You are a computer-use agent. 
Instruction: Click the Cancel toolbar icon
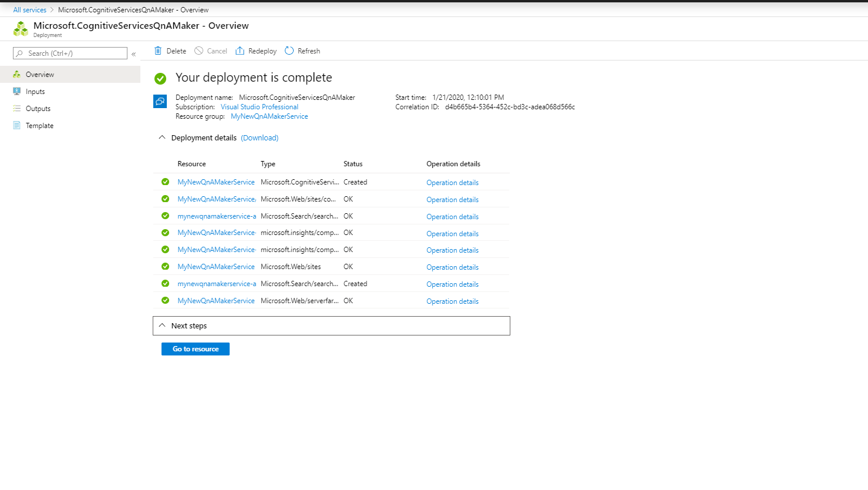pyautogui.click(x=199, y=51)
